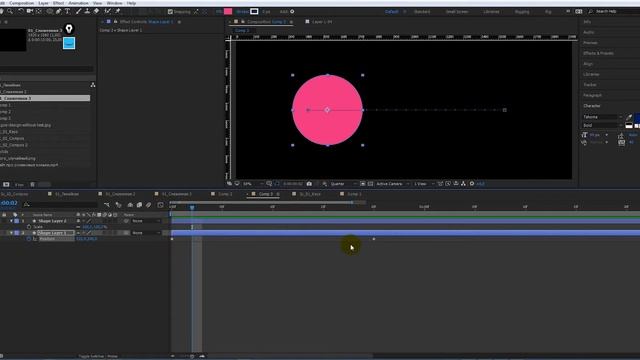Open the Layer menu
The image size is (640, 360).
(x=43, y=3)
